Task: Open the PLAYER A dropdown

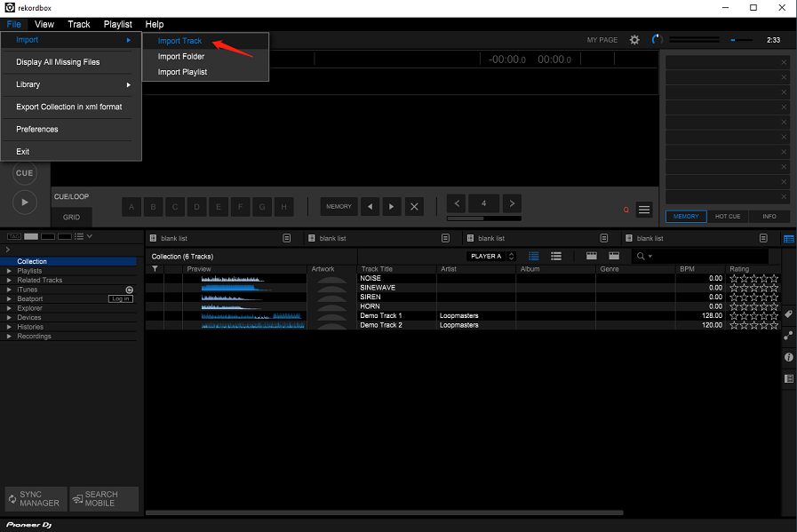Action: [x=491, y=256]
